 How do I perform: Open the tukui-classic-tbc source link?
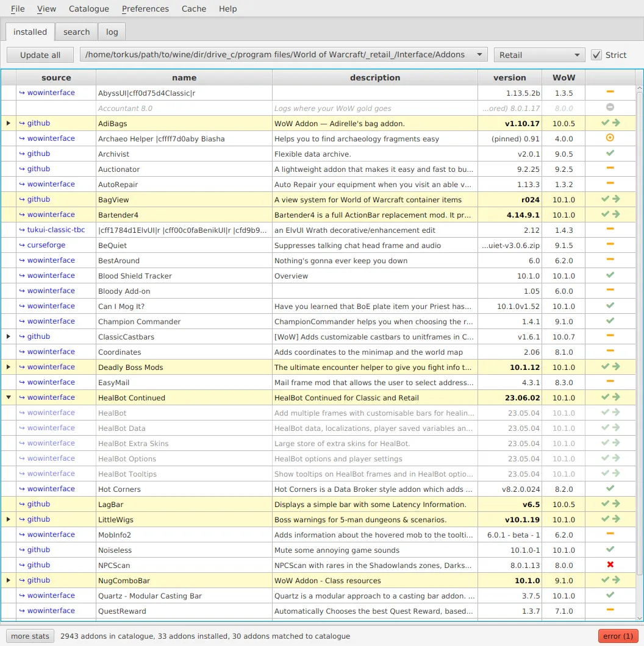pos(56,230)
